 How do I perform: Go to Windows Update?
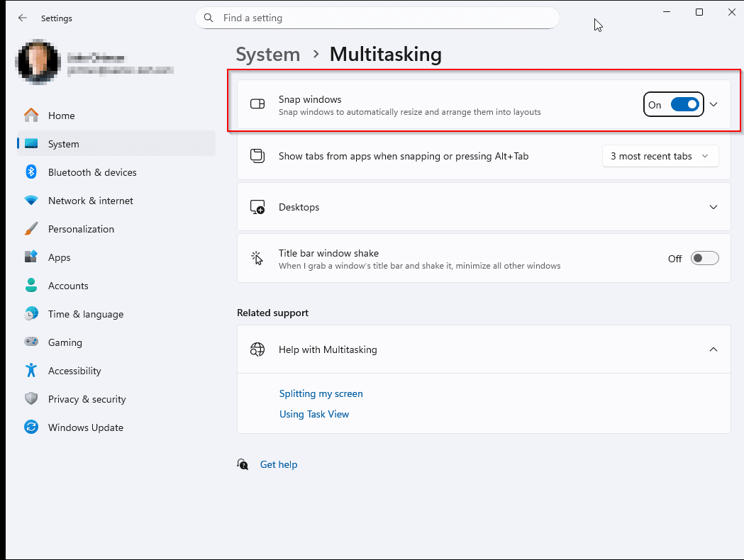[x=116, y=427]
